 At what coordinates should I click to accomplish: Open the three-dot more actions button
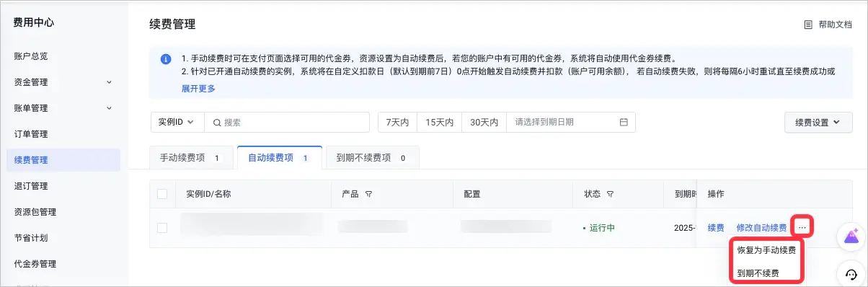point(802,228)
